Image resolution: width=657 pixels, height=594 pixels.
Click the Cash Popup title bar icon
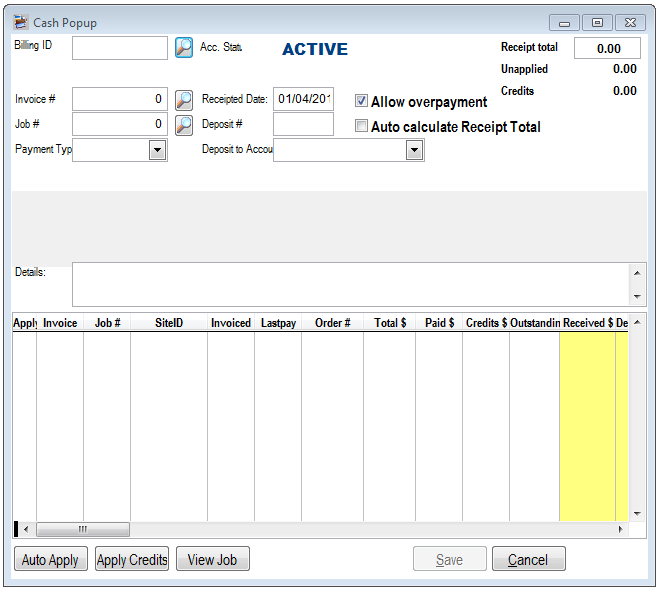(21, 22)
